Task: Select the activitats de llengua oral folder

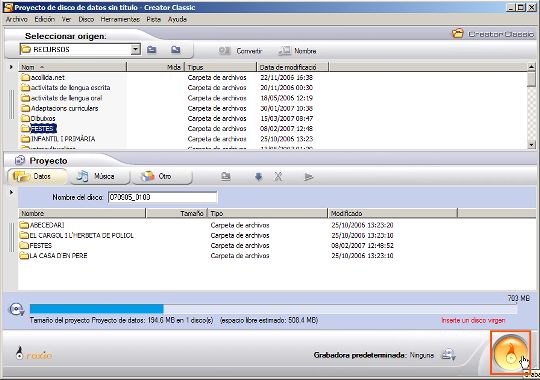Action: [61, 98]
